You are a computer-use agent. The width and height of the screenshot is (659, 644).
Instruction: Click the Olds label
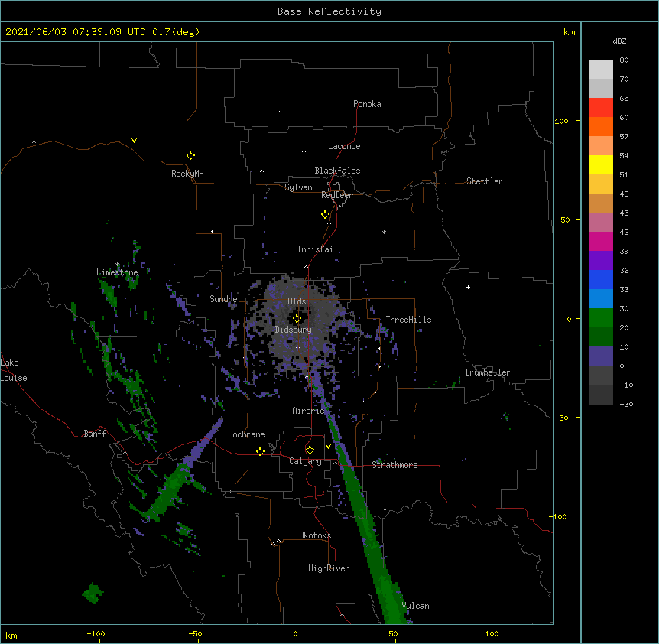tap(297, 301)
